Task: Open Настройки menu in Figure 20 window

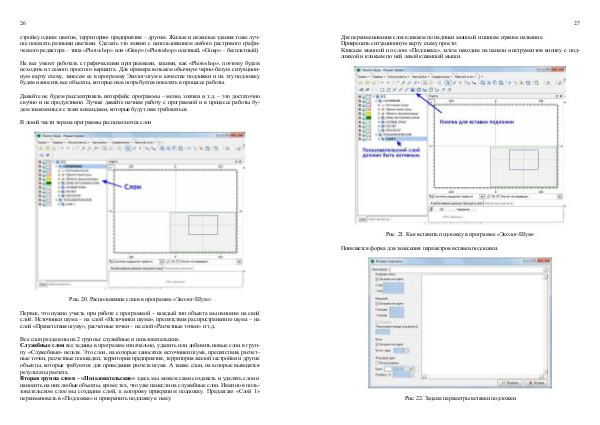Action: [x=100, y=143]
